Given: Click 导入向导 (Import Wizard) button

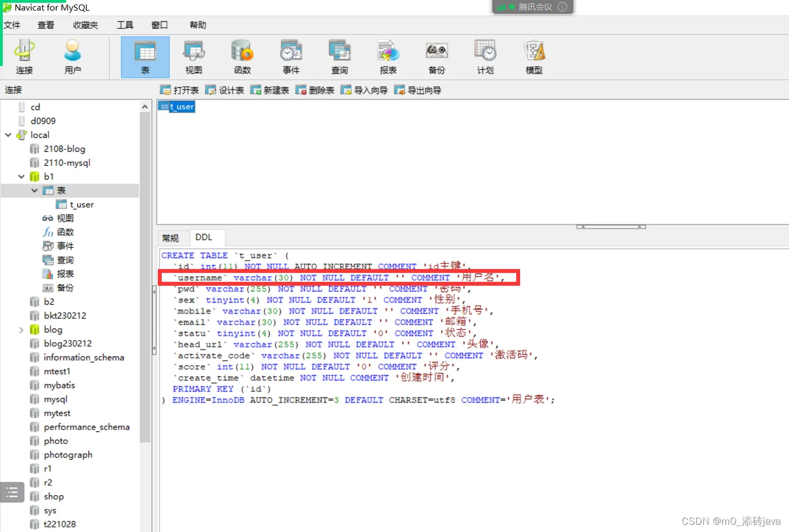Looking at the screenshot, I should 364,90.
